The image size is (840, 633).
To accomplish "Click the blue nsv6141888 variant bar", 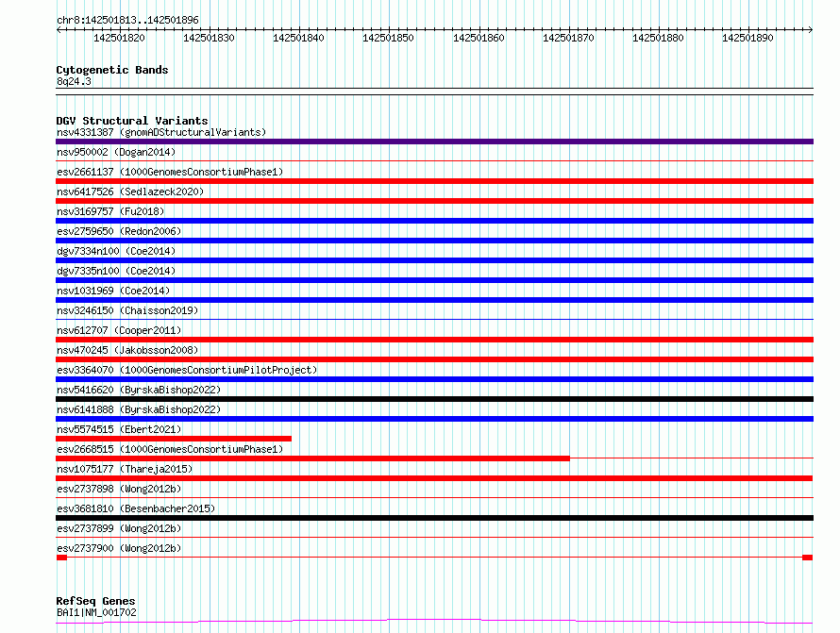I will 434,419.
